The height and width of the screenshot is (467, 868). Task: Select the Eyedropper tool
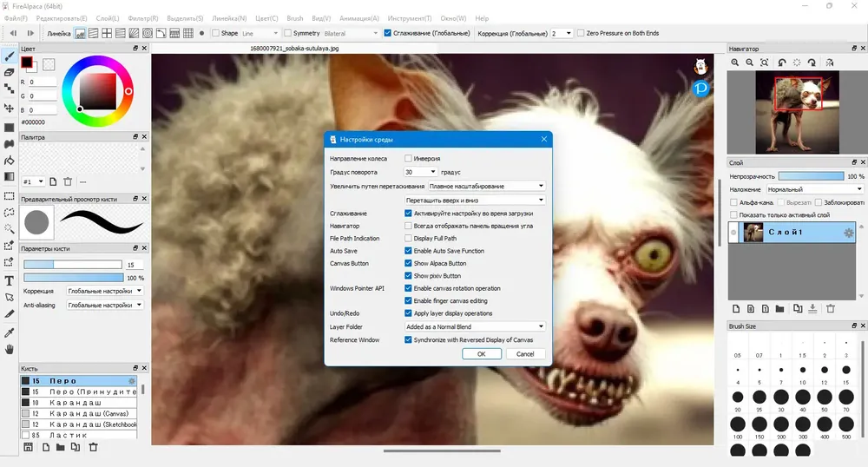[x=9, y=332]
